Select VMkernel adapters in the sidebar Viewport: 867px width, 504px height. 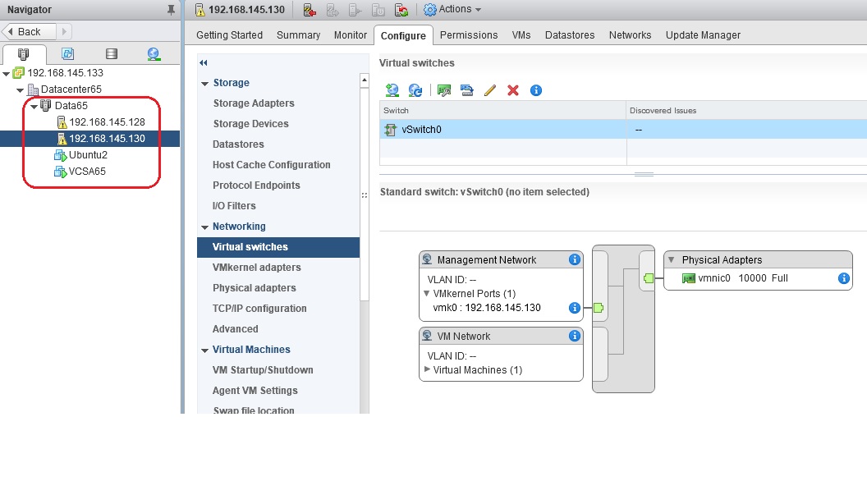point(256,268)
